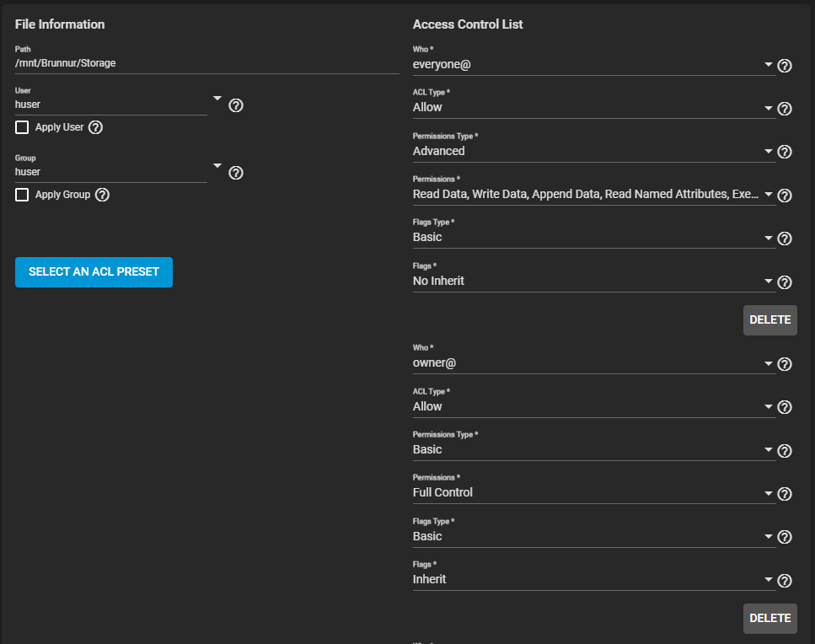This screenshot has height=644, width=815.
Task: Open help for Advanced Permissions Type
Action: pyautogui.click(x=785, y=152)
